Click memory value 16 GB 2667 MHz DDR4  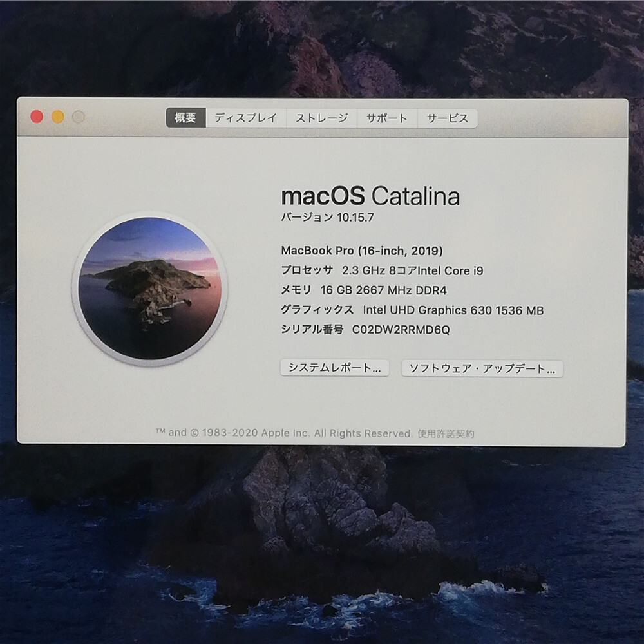[x=384, y=290]
